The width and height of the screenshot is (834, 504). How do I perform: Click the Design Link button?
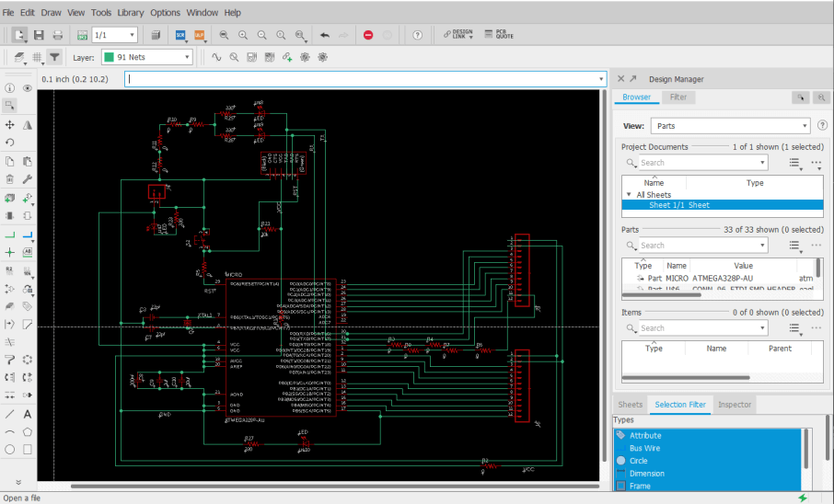click(458, 35)
